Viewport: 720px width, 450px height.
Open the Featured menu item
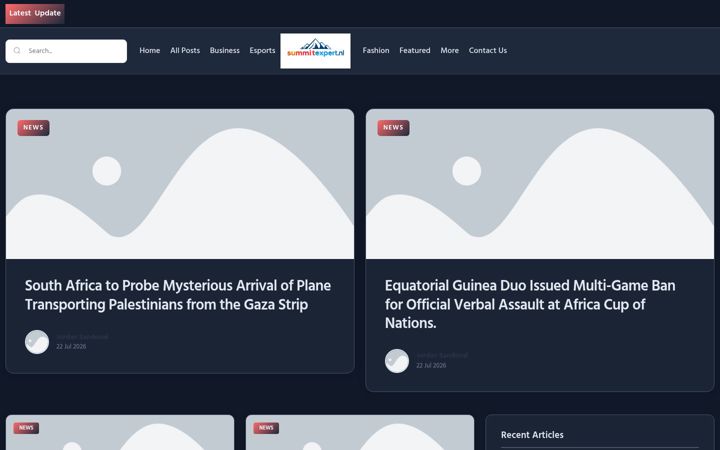click(415, 51)
